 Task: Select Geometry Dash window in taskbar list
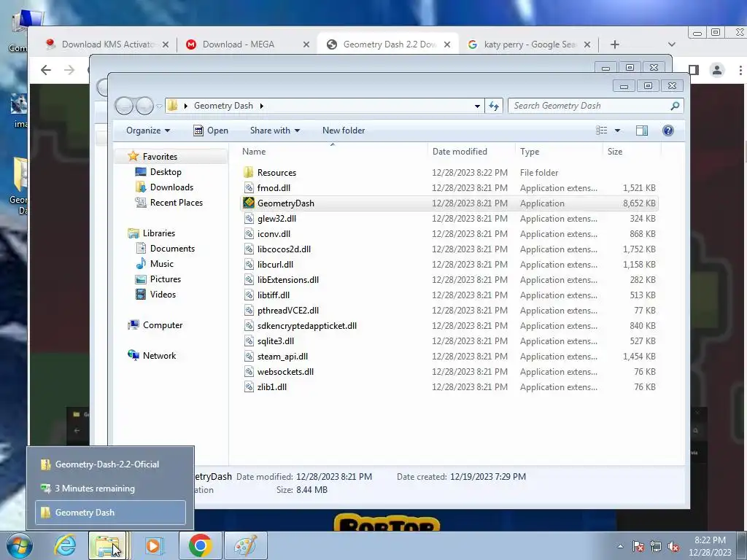111,513
